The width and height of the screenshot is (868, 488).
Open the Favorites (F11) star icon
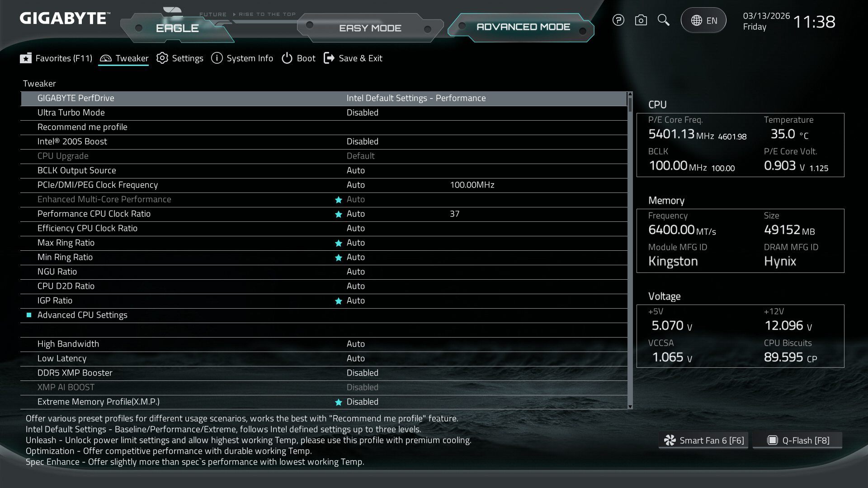point(26,58)
